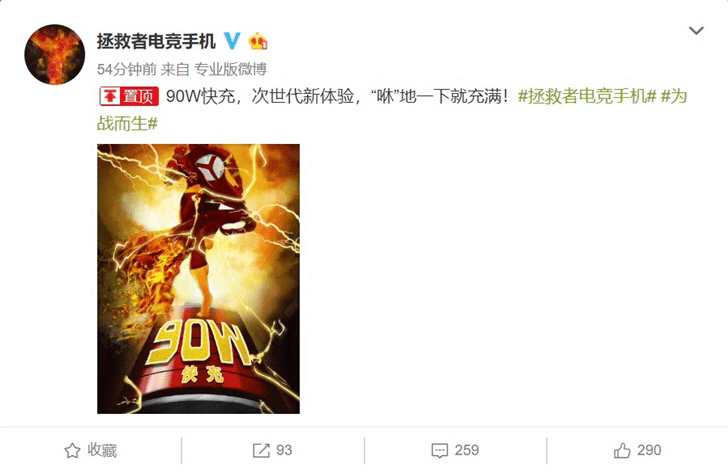
Task: Click the 93 repost count
Action: tap(284, 450)
